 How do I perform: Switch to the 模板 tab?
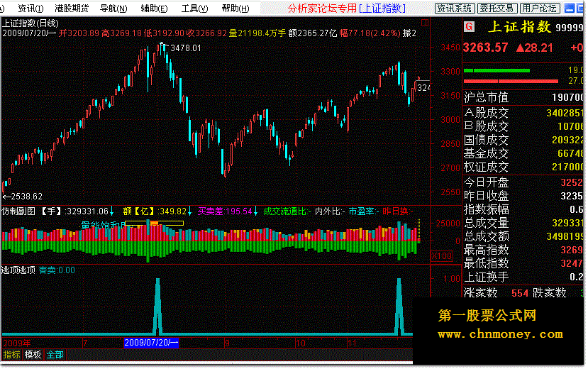(33, 354)
